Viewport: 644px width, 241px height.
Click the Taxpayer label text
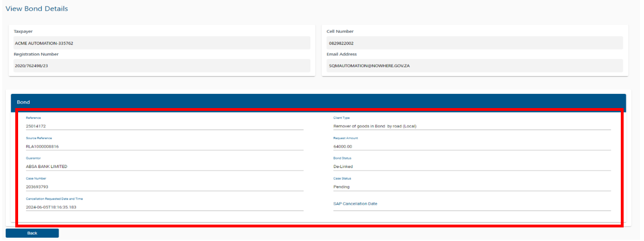coord(23,32)
